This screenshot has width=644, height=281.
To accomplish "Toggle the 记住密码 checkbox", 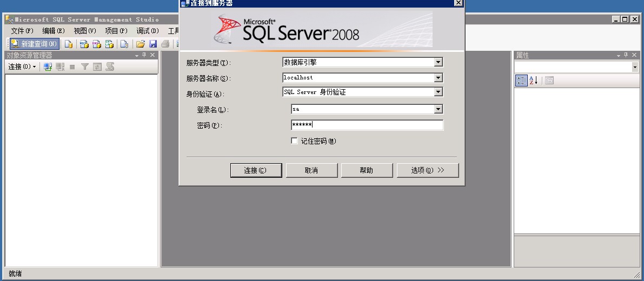I will coord(295,141).
